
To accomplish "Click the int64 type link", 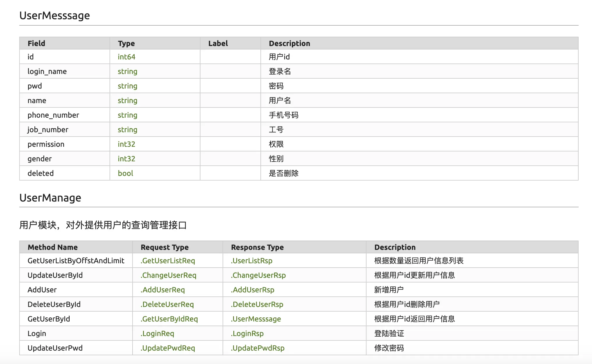I will [x=126, y=57].
